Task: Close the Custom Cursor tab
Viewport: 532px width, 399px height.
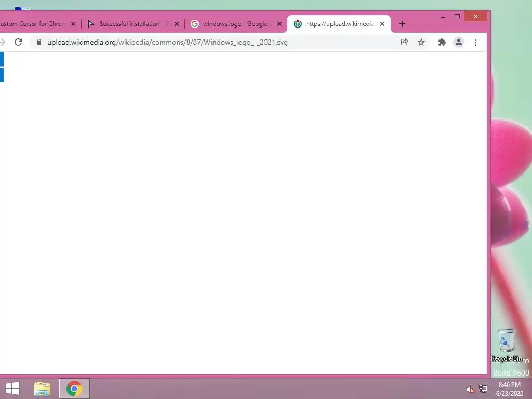Action: [x=73, y=24]
